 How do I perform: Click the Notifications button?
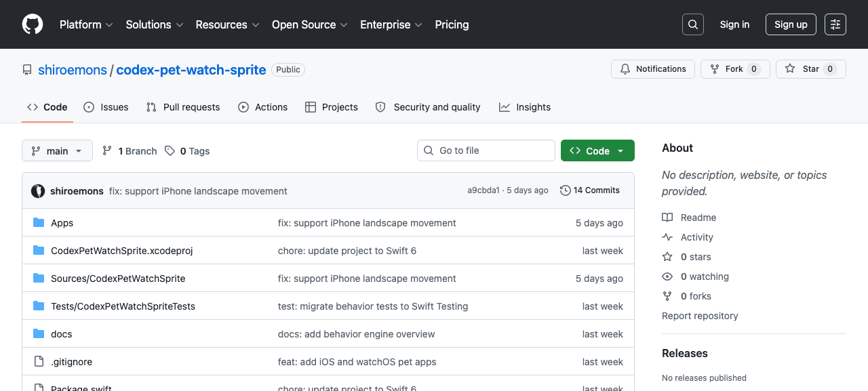pyautogui.click(x=653, y=69)
